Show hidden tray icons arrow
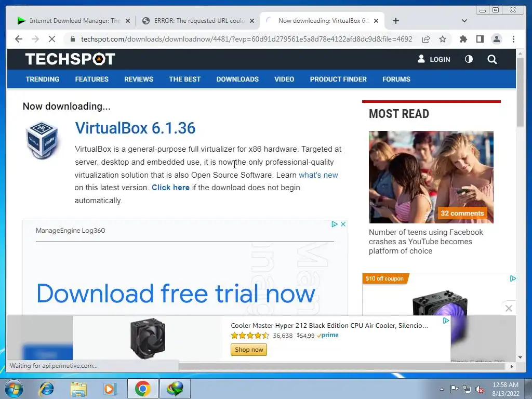532x399 pixels. (442, 389)
